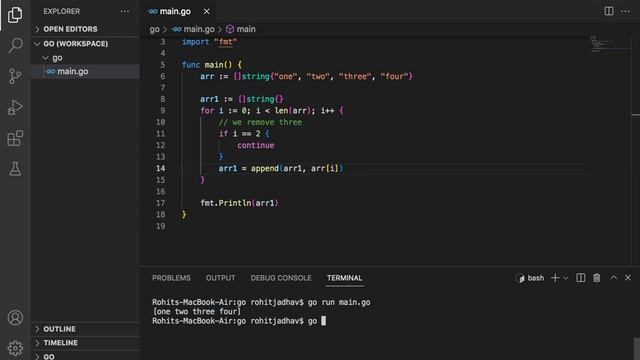This screenshot has width=640, height=360.
Task: Click the go breadcrumb folder
Action: (154, 29)
